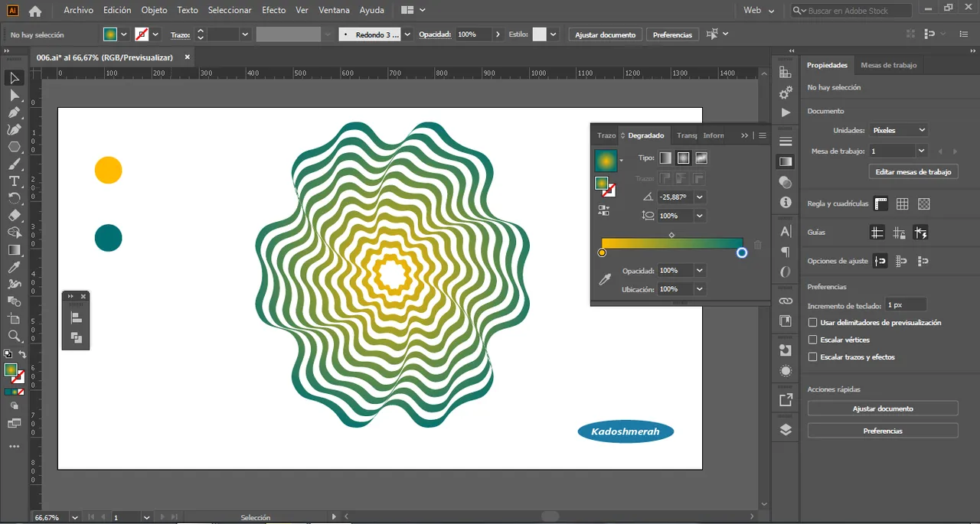Click the reverse gradient icon

(x=604, y=210)
